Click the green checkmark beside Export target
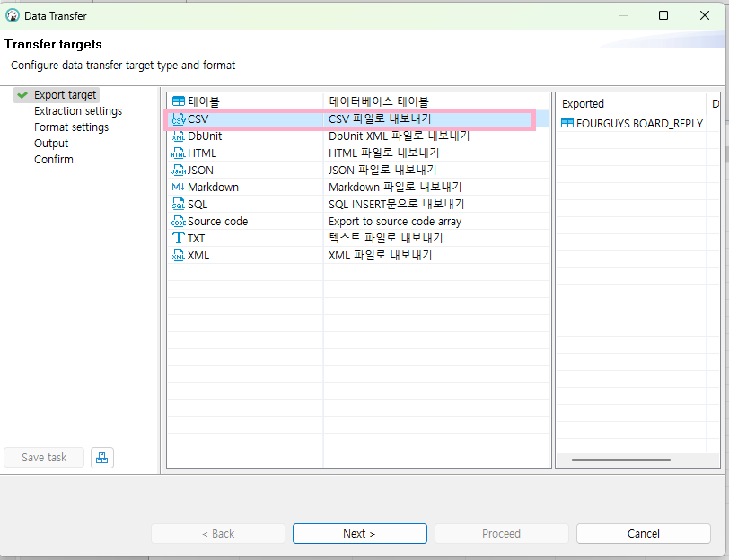The height and width of the screenshot is (560, 729). coord(22,95)
